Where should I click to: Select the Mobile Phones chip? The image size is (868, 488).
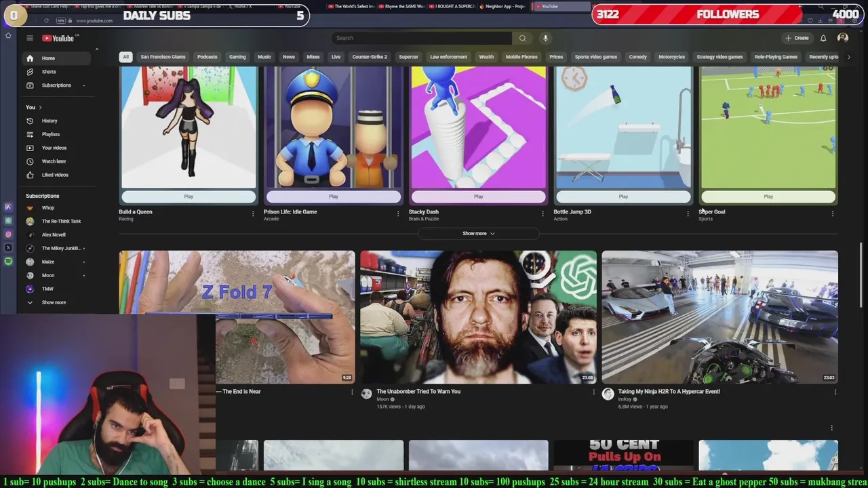coord(521,57)
